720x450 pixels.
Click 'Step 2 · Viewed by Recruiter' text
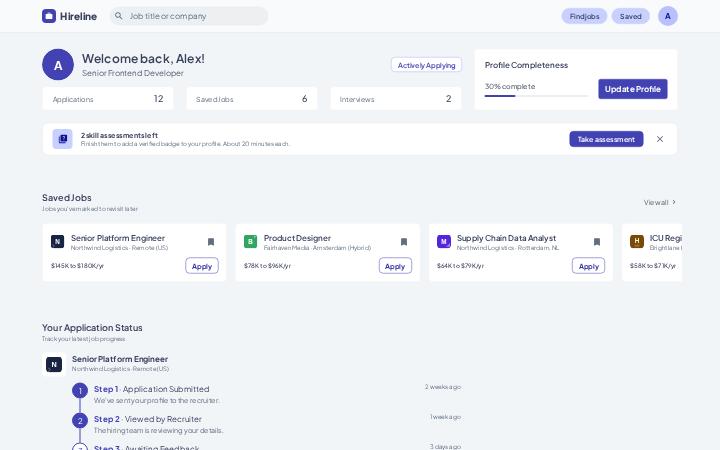tap(148, 419)
